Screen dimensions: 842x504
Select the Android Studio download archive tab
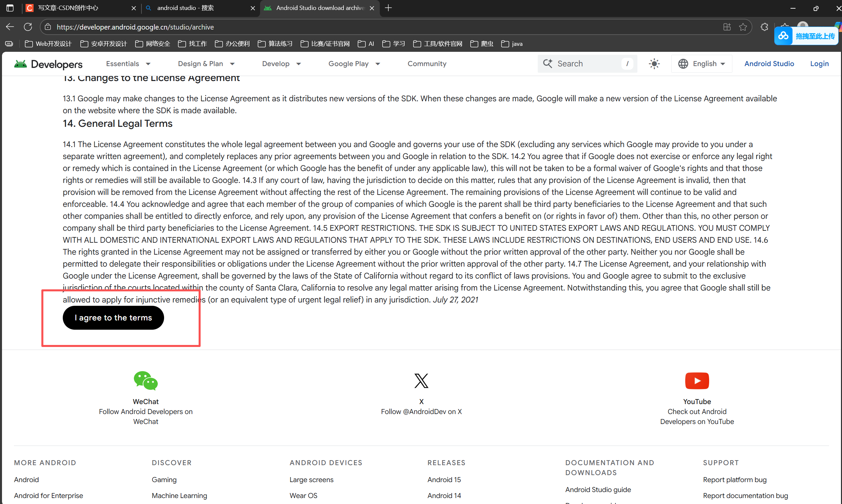[x=320, y=8]
